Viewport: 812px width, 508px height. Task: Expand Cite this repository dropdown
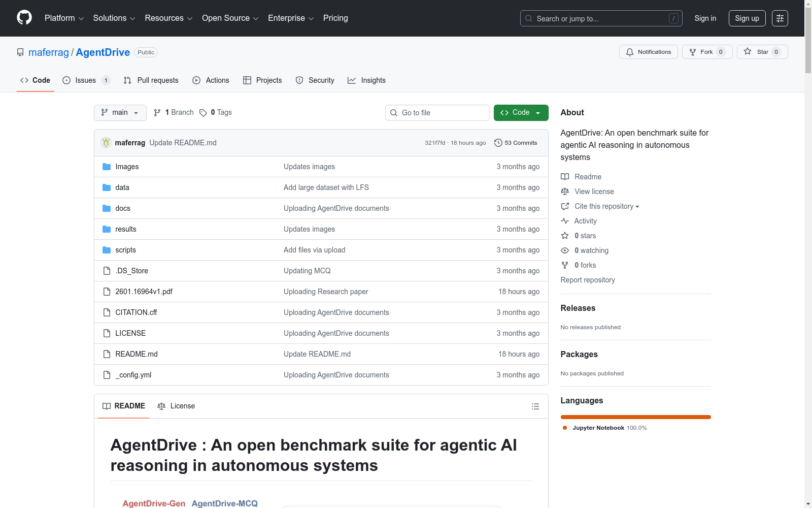coord(607,206)
